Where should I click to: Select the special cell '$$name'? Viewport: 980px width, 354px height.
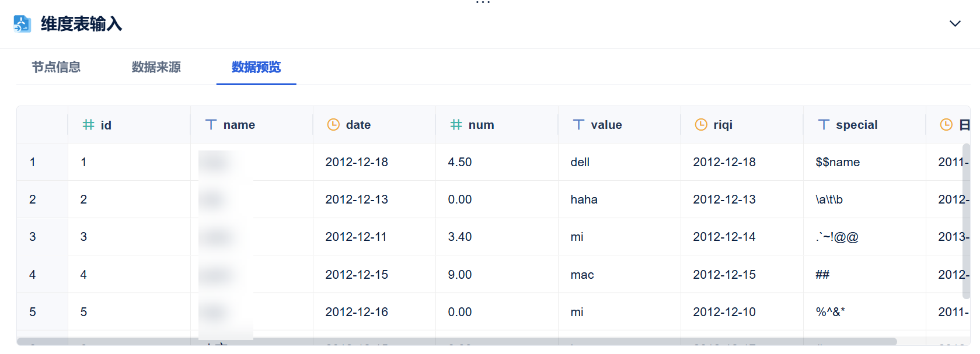coord(837,162)
